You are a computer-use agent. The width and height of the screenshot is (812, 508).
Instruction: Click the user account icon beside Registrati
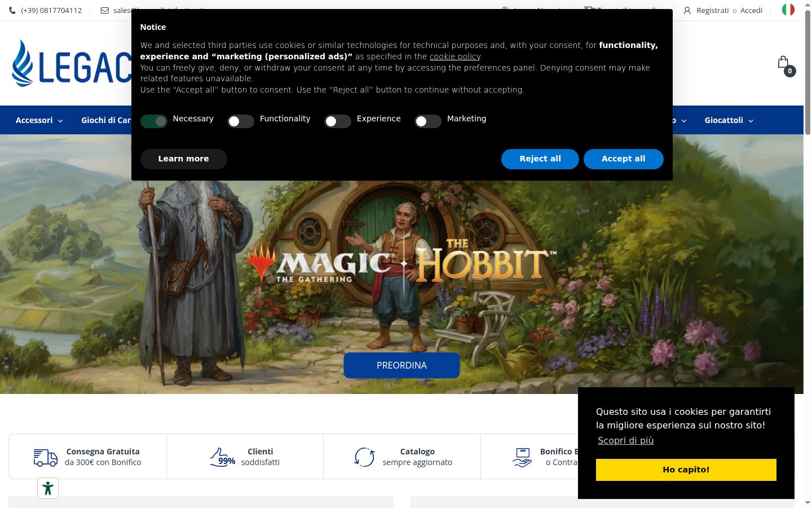click(687, 10)
